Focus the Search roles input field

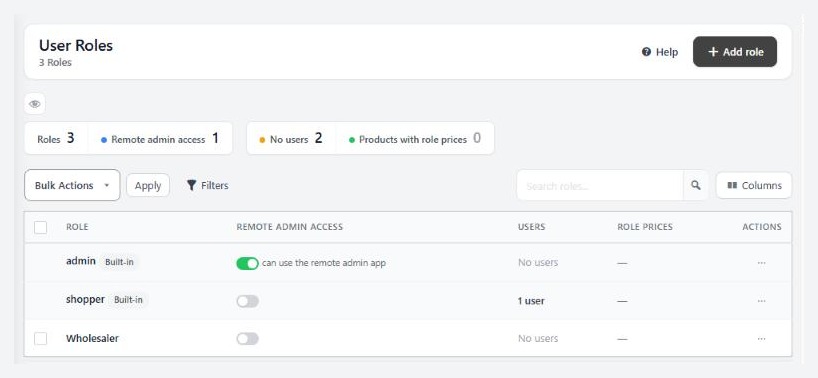coord(600,185)
